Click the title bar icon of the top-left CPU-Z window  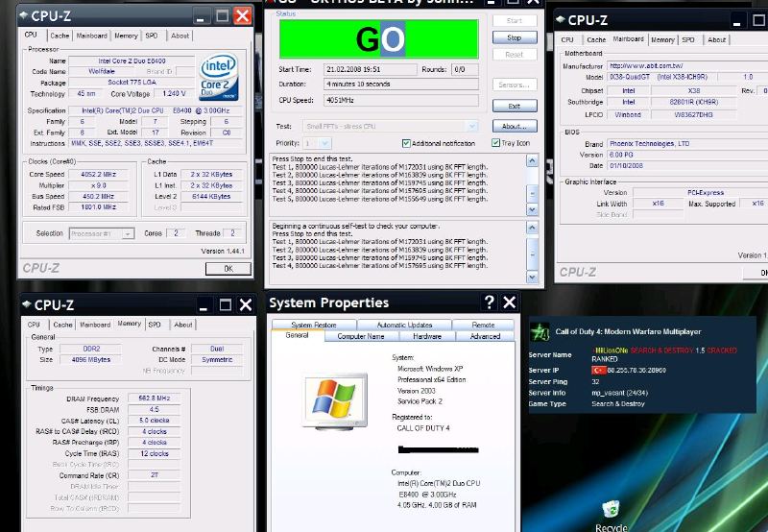[x=23, y=15]
